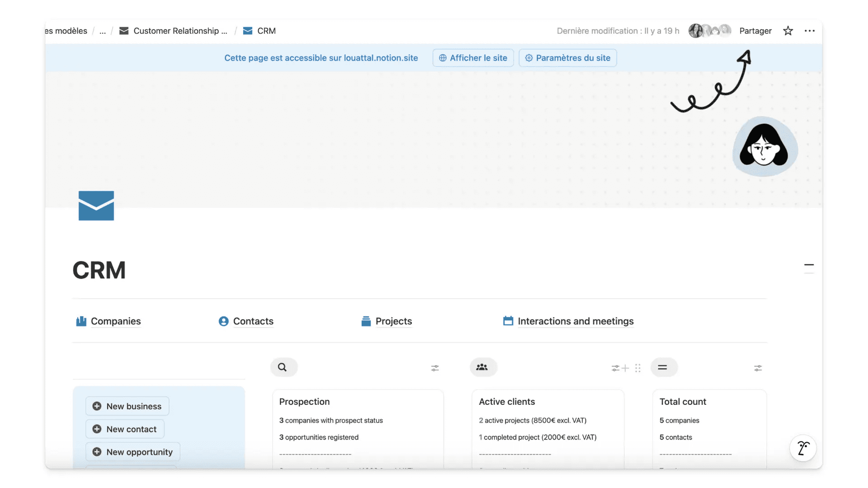Star the page as favorite
The width and height of the screenshot is (868, 488).
click(x=788, y=31)
